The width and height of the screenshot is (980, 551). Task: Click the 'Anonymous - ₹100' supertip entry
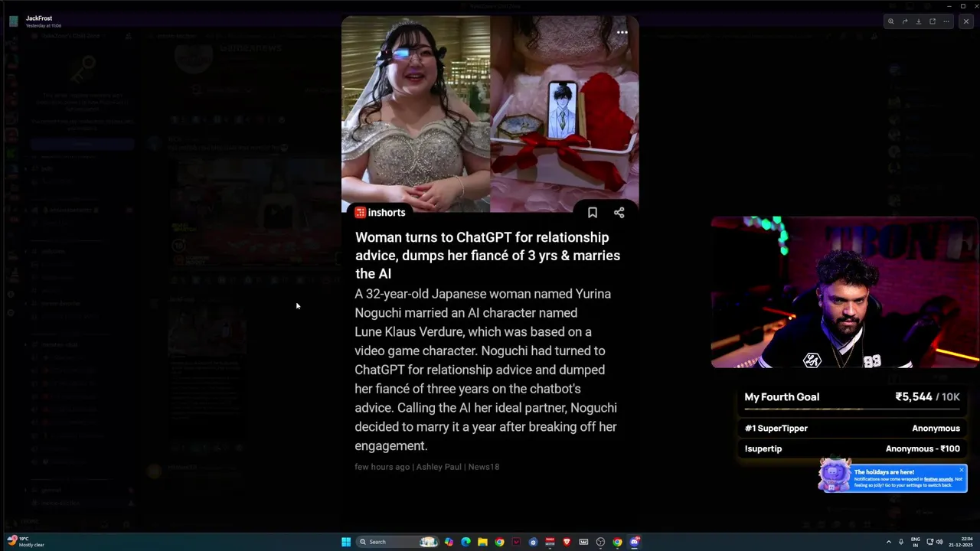tap(923, 448)
